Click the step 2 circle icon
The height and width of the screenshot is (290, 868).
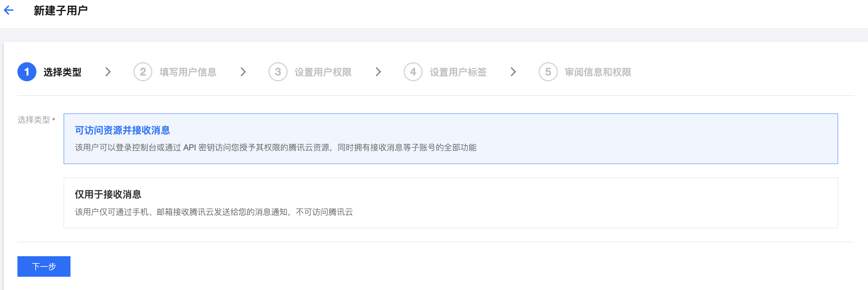(x=143, y=72)
